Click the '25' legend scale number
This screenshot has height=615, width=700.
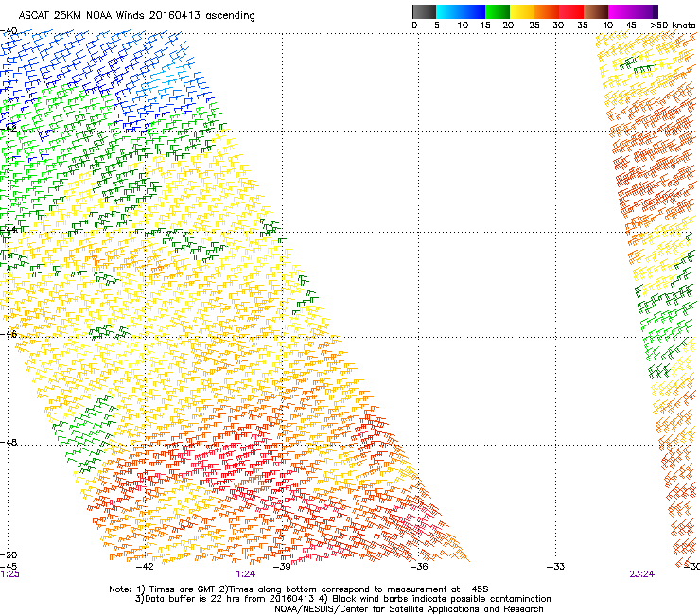click(x=534, y=26)
